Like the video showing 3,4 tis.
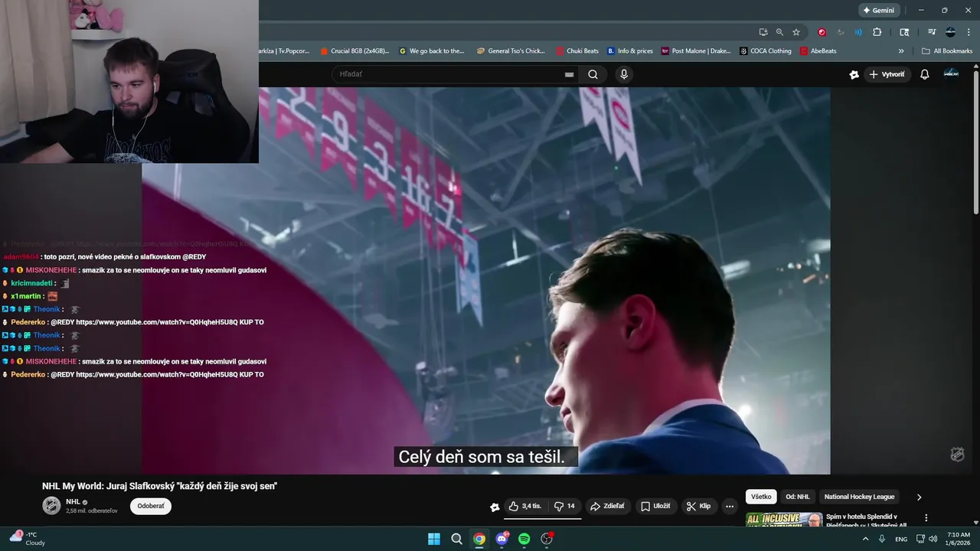 tap(525, 506)
